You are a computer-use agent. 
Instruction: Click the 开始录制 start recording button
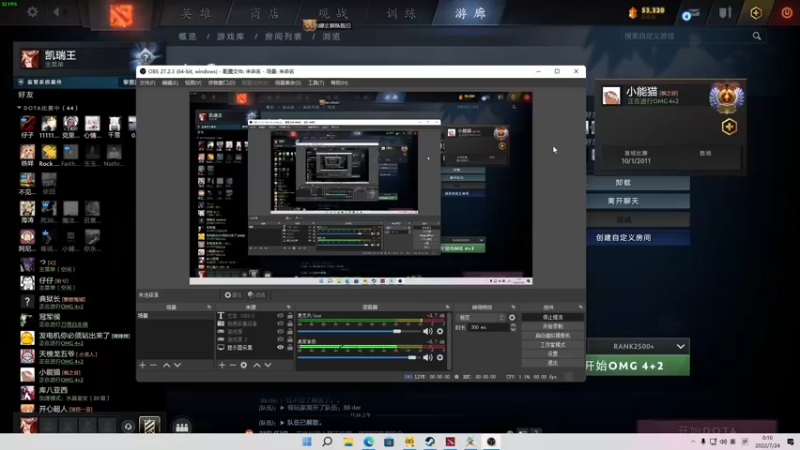coord(553,327)
